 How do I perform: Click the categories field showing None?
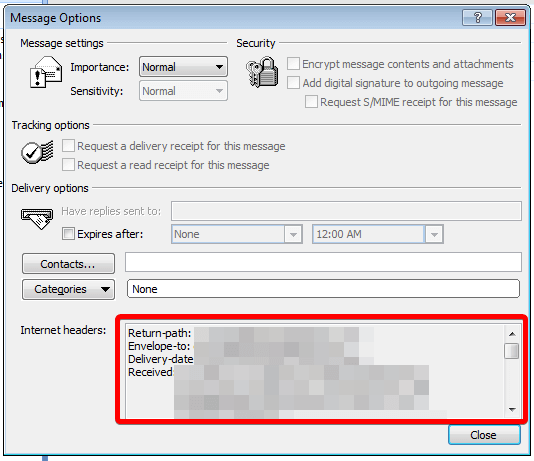pos(324,289)
